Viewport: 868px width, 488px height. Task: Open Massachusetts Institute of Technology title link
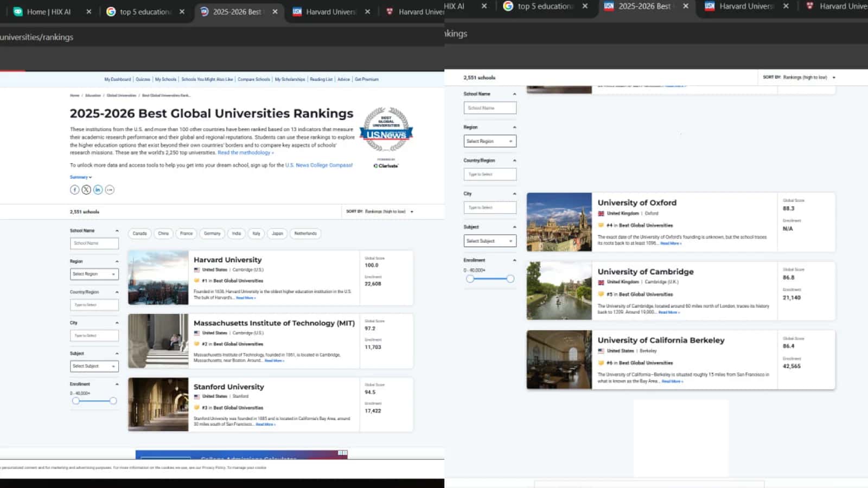(274, 323)
